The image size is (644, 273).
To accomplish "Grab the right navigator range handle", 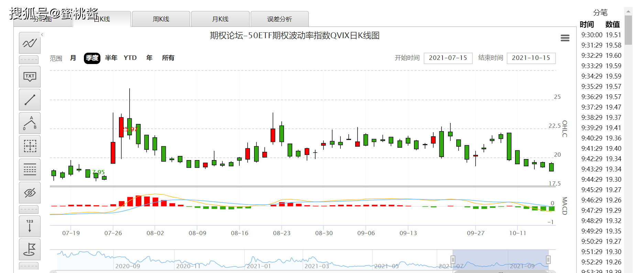I will click(x=548, y=260).
